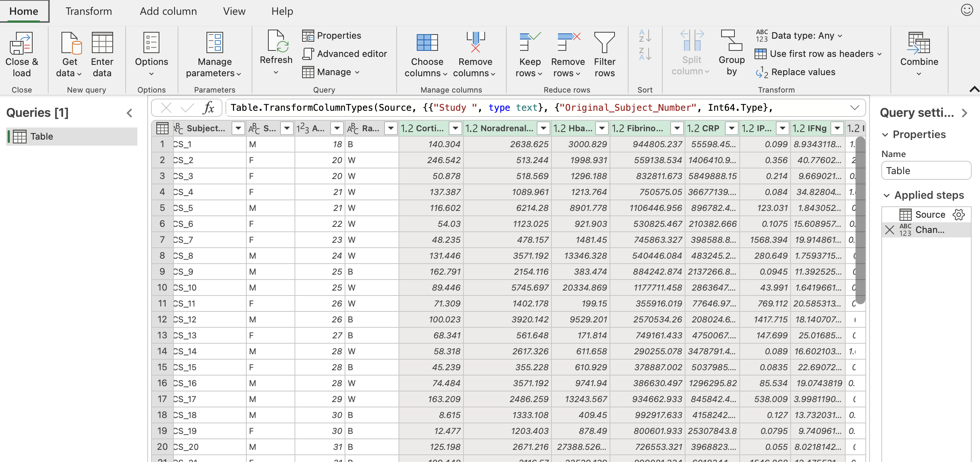Screen dimensions: 980x462
Task: Click the Group by icon
Action: point(731,41)
